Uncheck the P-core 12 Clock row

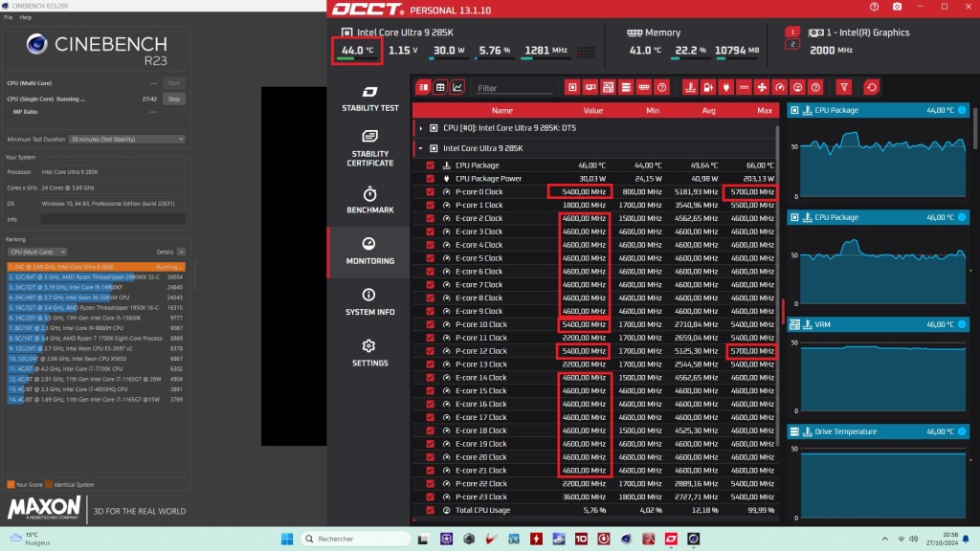(430, 351)
